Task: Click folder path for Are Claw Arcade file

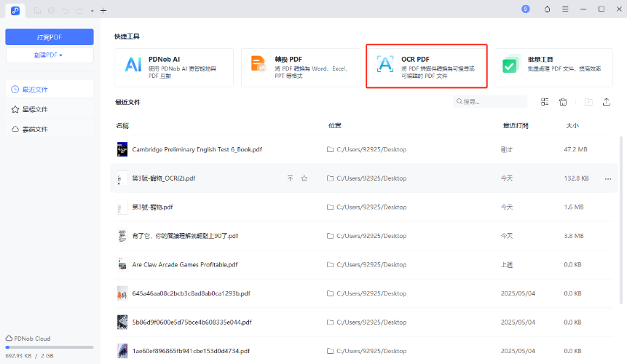Action: 367,264
